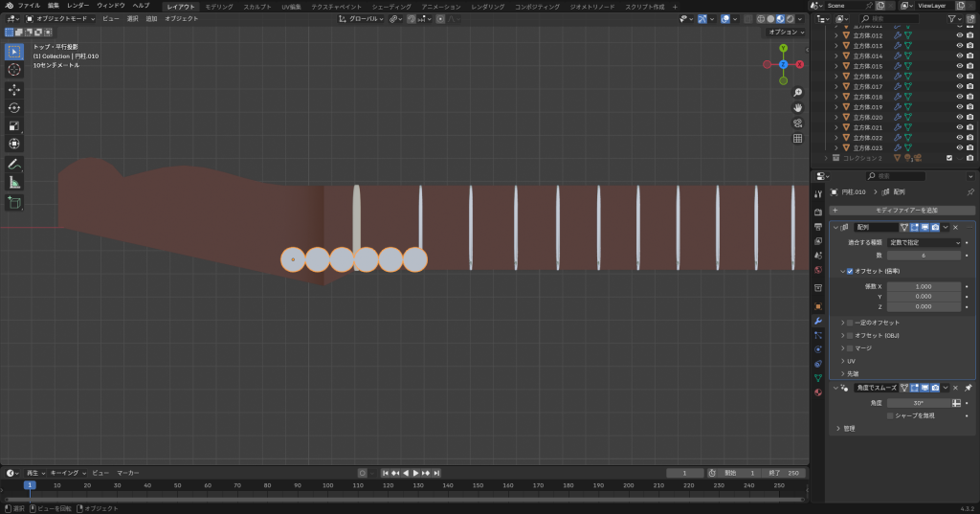Pick the Add Cube tool
980x514 pixels.
click(x=14, y=203)
